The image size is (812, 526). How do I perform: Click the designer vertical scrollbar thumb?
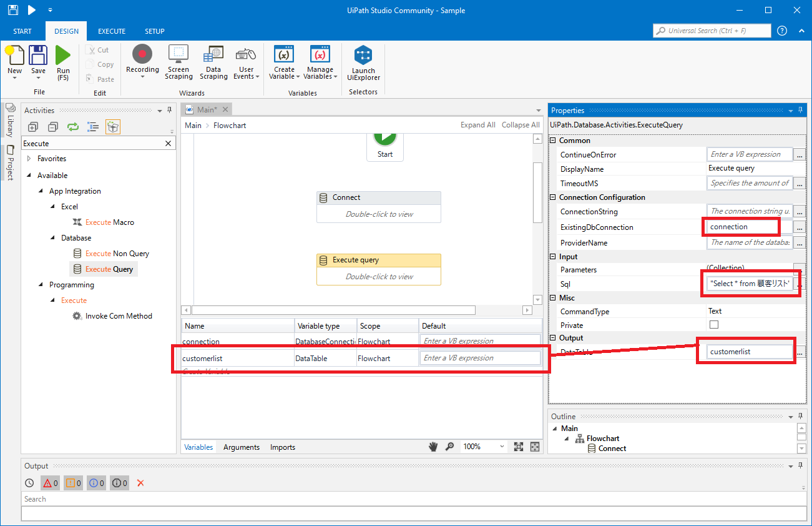537,192
